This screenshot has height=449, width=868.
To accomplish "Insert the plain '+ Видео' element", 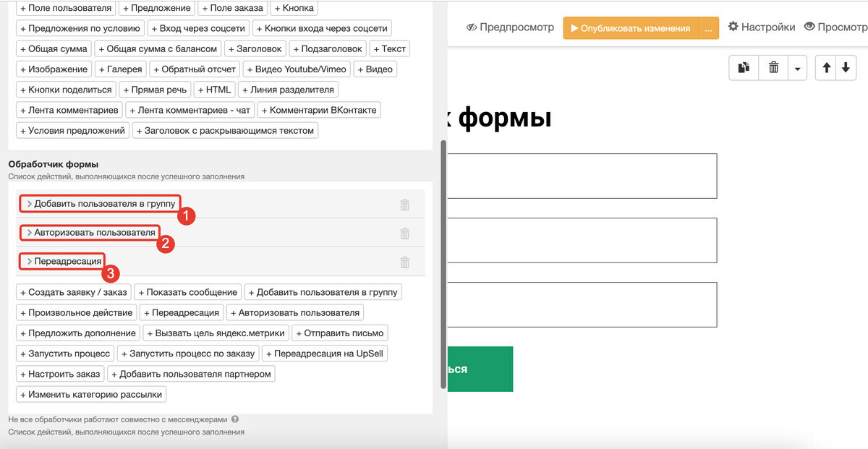I will [x=375, y=69].
